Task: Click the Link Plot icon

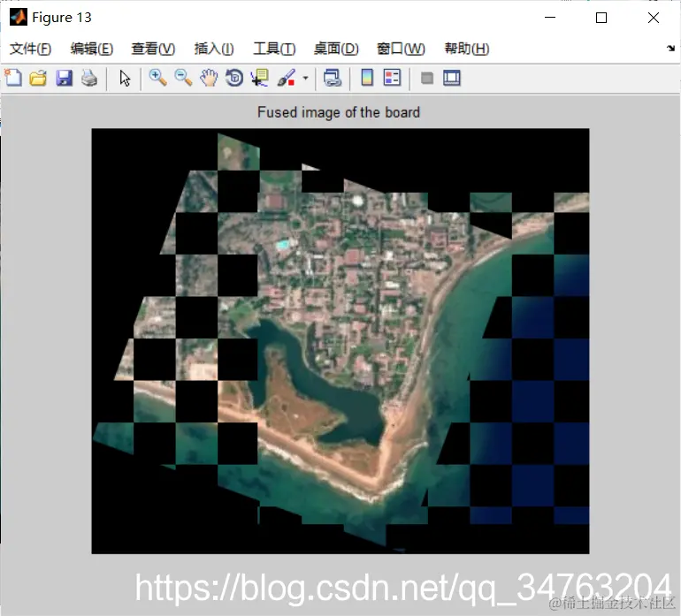Action: coord(333,78)
